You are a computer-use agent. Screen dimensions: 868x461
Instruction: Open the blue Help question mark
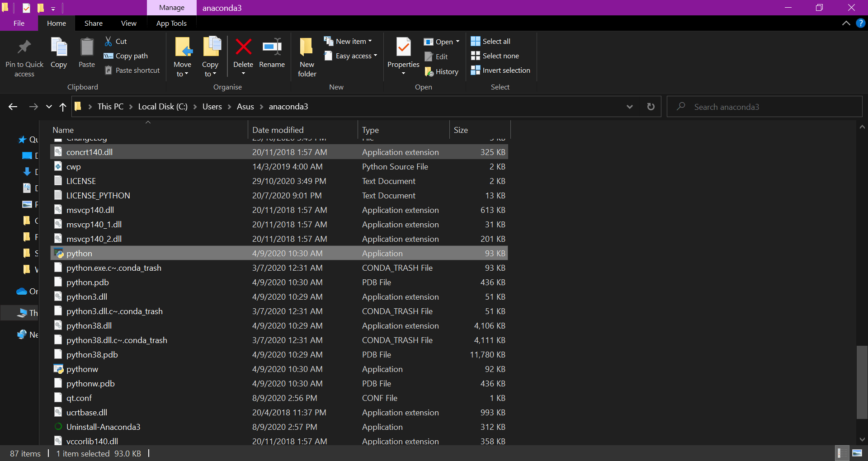pos(860,23)
